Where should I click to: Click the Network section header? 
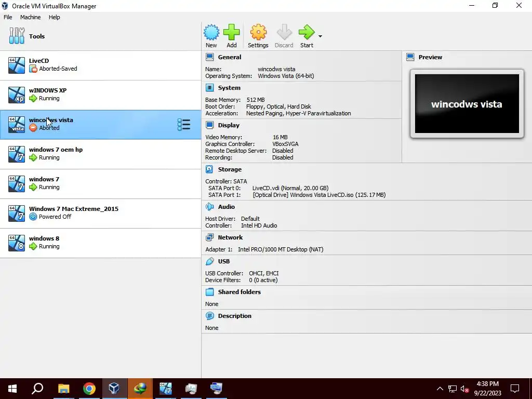[230, 237]
